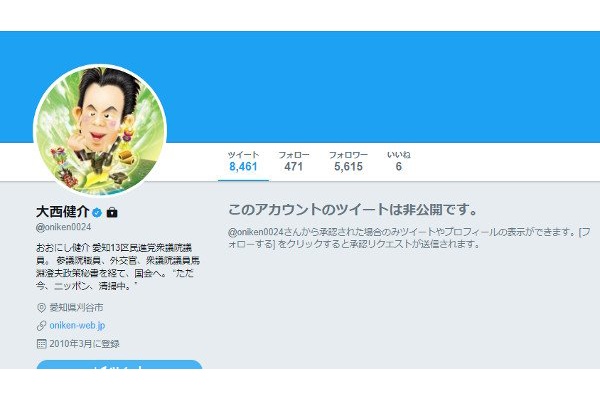The image size is (600, 400).
Task: Click the 2010年3月に登録 join date text
Action: click(x=85, y=344)
